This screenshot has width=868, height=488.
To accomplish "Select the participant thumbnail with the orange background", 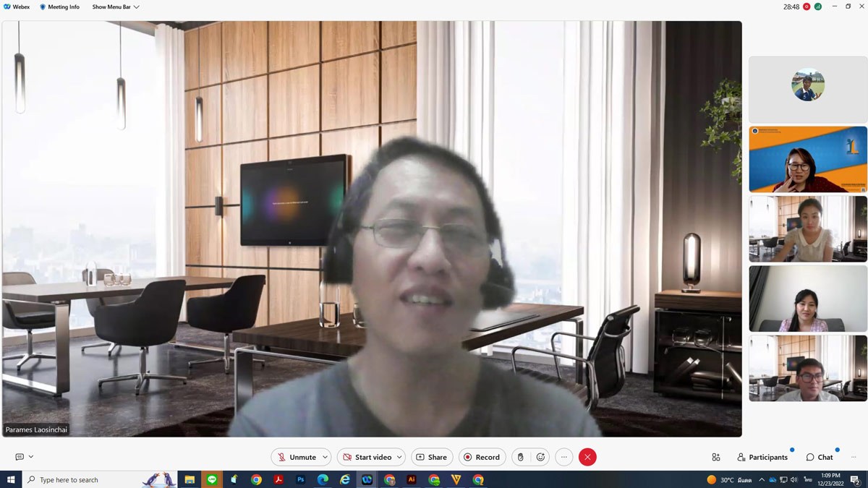I will [807, 159].
